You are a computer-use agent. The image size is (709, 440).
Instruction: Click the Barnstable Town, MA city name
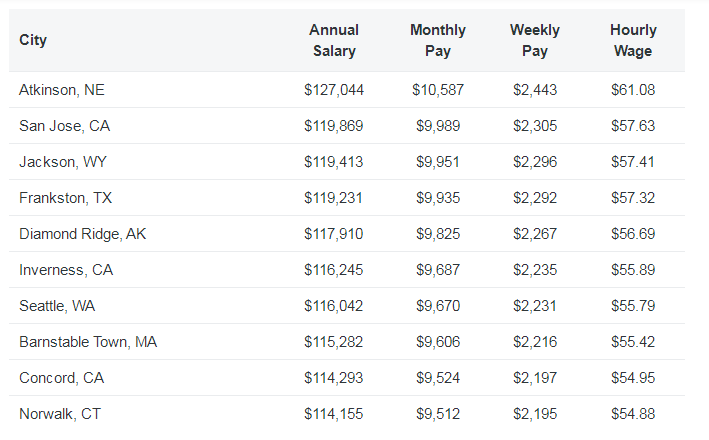[88, 342]
